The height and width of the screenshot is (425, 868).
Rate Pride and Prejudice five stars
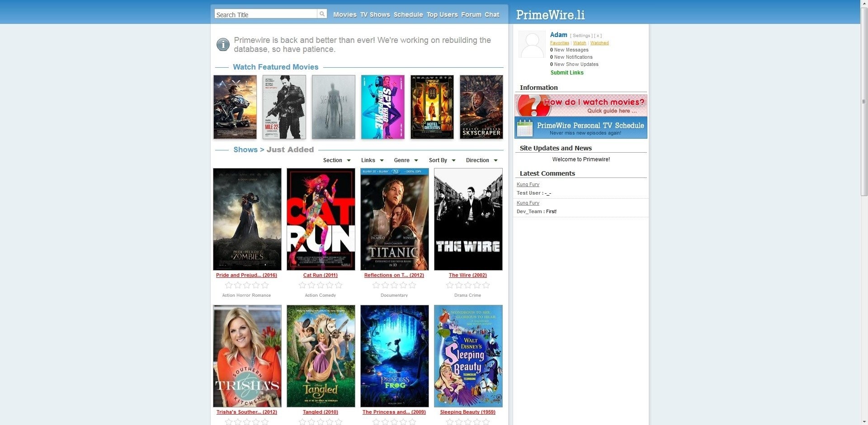[x=265, y=285]
